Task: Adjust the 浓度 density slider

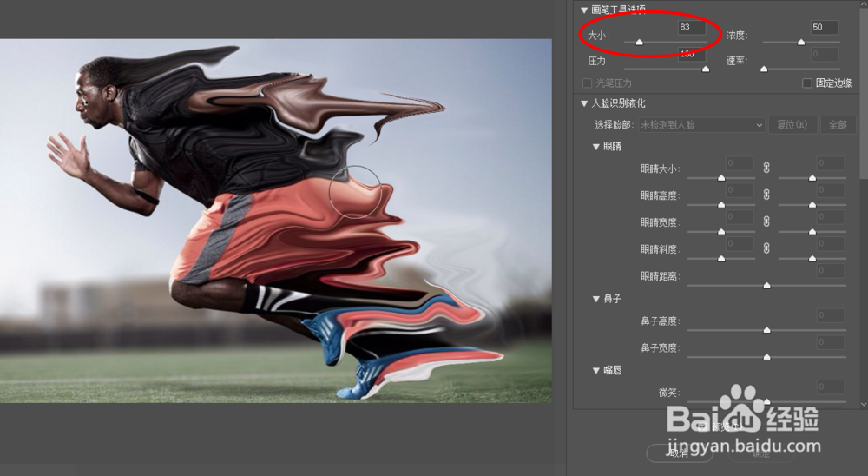Action: coord(801,42)
